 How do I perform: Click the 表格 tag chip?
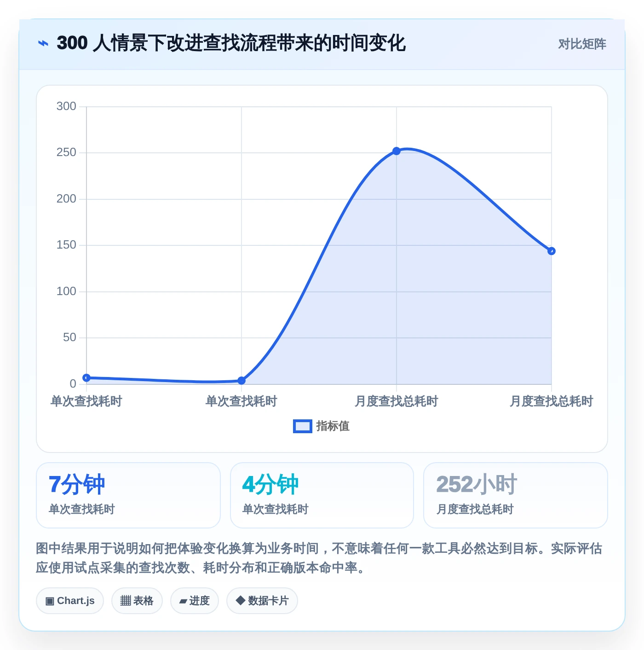click(x=137, y=601)
